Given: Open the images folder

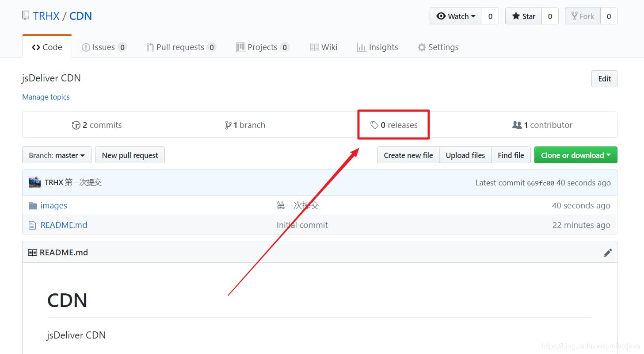Looking at the screenshot, I should tap(53, 205).
